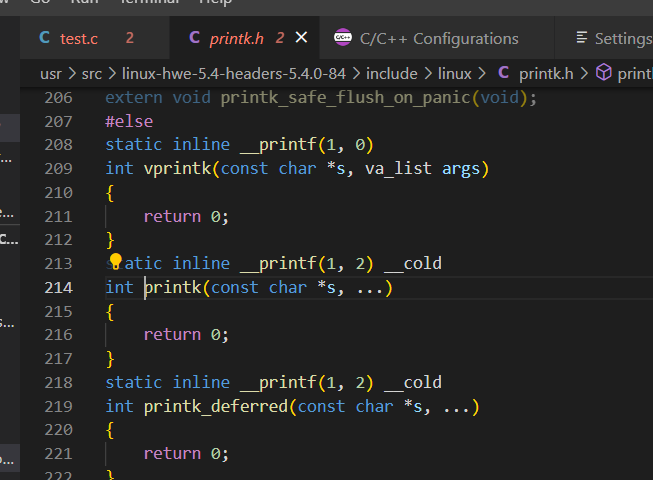This screenshot has height=480, width=653.
Task: Click the lightbulb code action icon
Action: click(115, 262)
